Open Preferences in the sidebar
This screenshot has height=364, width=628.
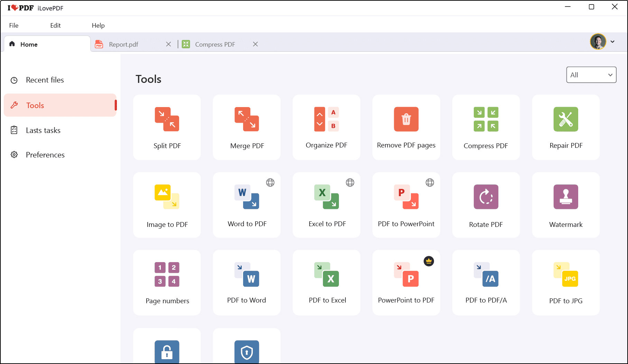tap(60, 155)
